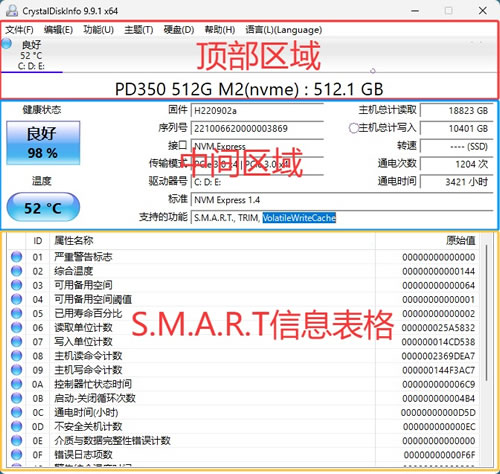Select the 介质与数据完整性错误计数 attribute row
The width and height of the screenshot is (500, 474).
(243, 440)
